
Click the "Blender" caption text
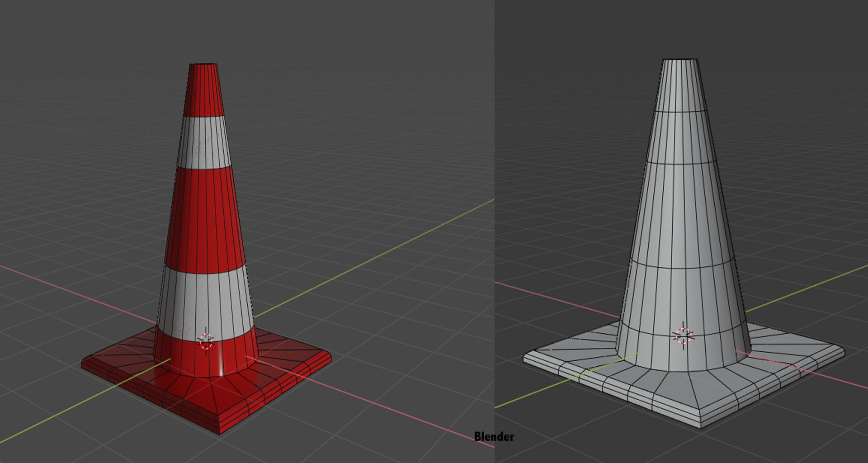coord(494,437)
